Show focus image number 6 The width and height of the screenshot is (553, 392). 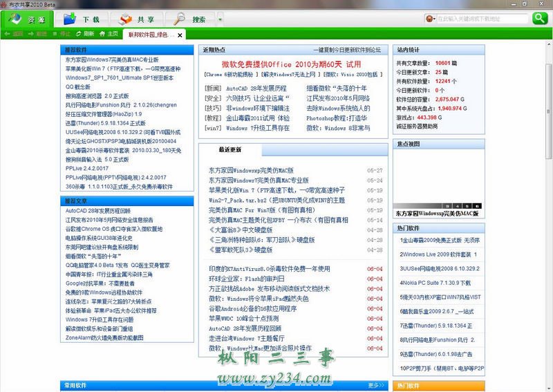(x=477, y=206)
